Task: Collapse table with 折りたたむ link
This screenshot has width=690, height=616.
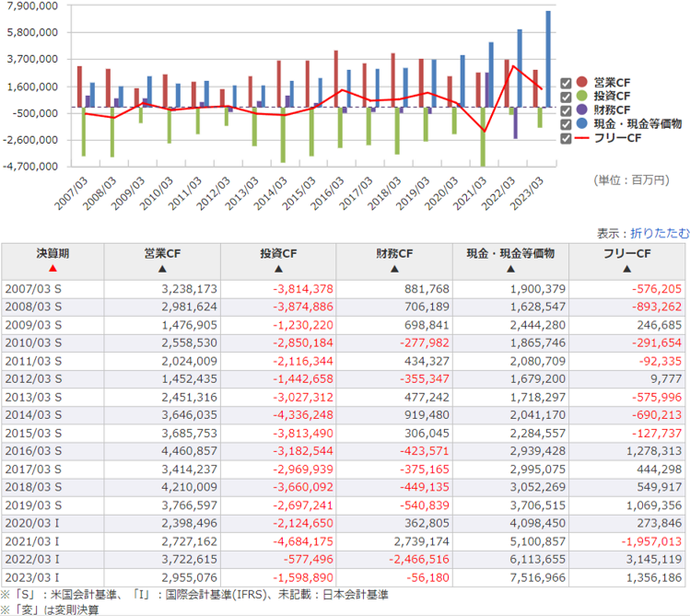Action: 659,233
